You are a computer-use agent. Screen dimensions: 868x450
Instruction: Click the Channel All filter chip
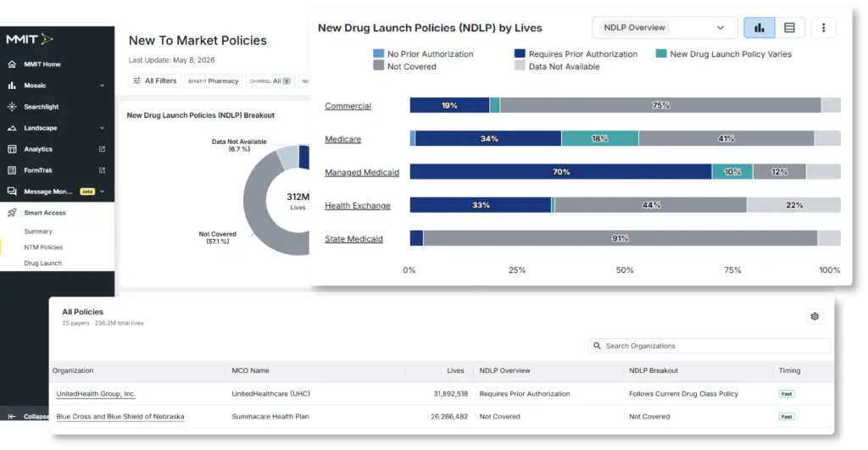(270, 81)
